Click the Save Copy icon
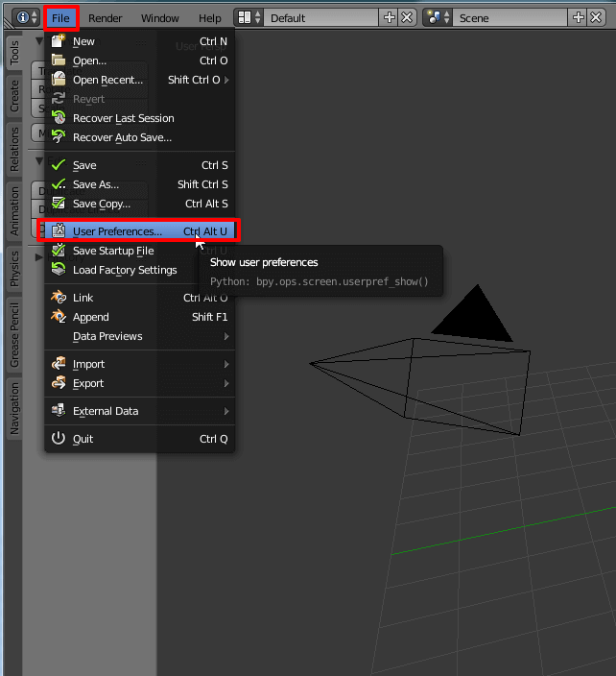Viewport: 616px width, 676px height. click(59, 204)
